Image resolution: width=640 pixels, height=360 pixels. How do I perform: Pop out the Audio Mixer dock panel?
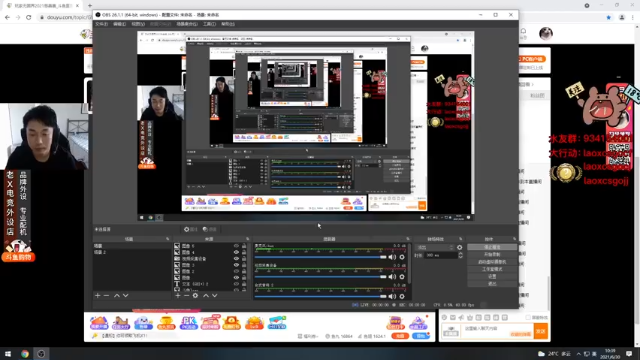tap(408, 239)
